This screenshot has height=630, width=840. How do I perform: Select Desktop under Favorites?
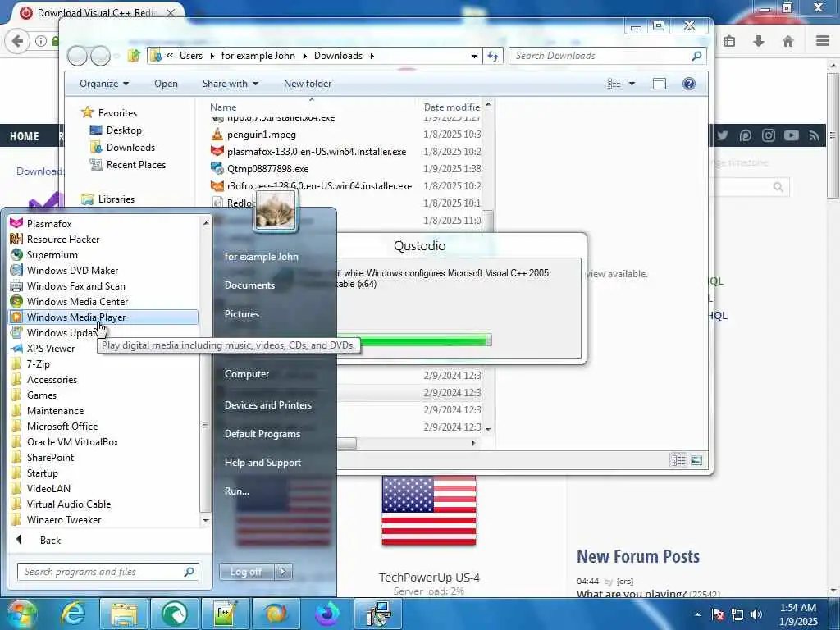124,130
